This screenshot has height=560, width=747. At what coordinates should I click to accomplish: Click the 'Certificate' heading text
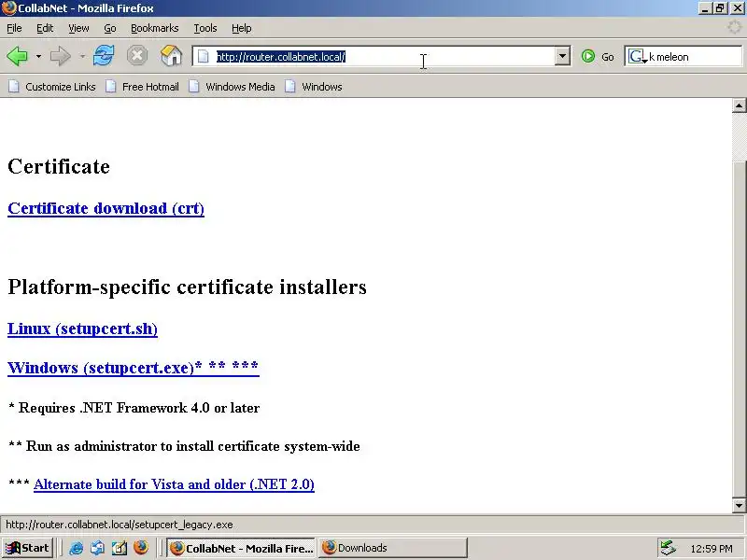[x=59, y=167]
